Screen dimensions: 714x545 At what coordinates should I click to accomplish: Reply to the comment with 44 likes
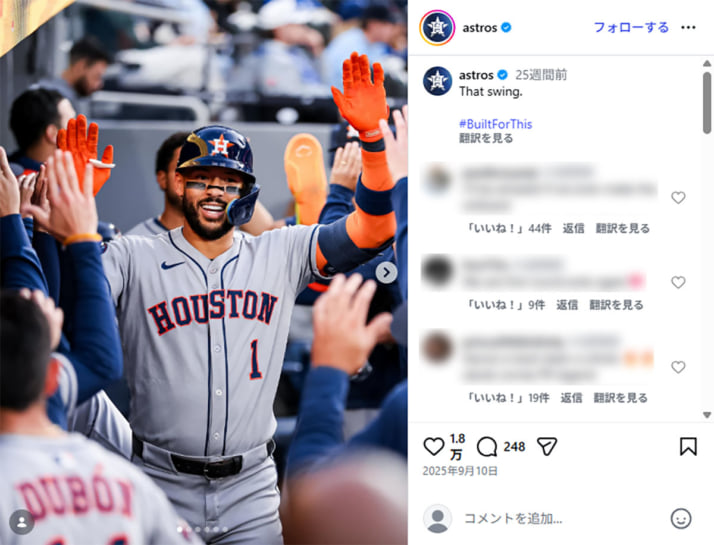(x=573, y=228)
